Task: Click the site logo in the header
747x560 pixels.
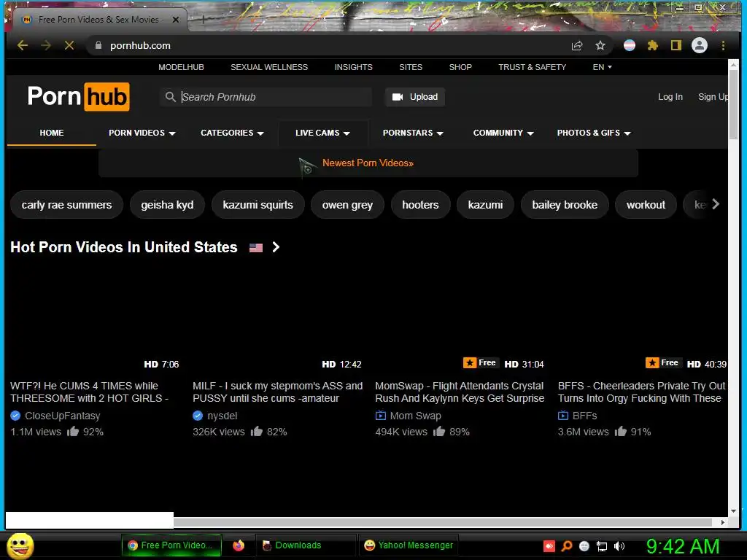Action: (x=79, y=97)
